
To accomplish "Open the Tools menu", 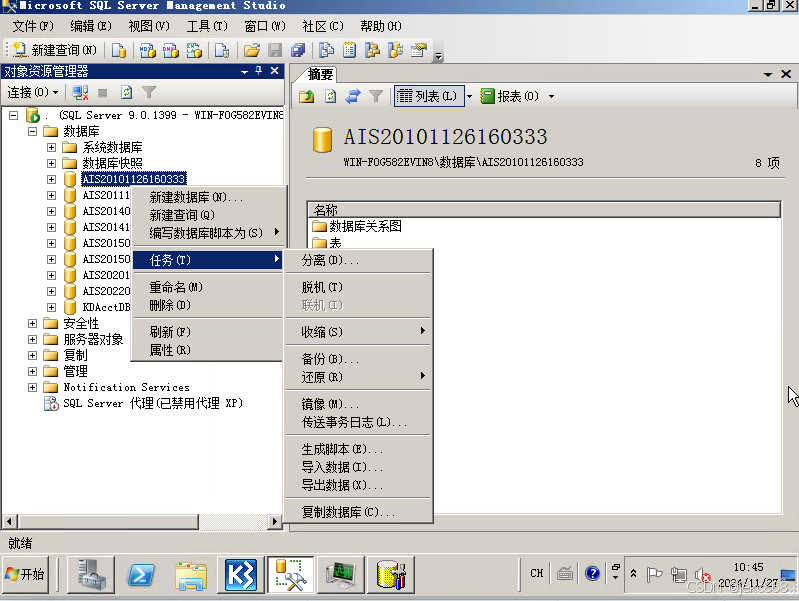I will click(207, 26).
